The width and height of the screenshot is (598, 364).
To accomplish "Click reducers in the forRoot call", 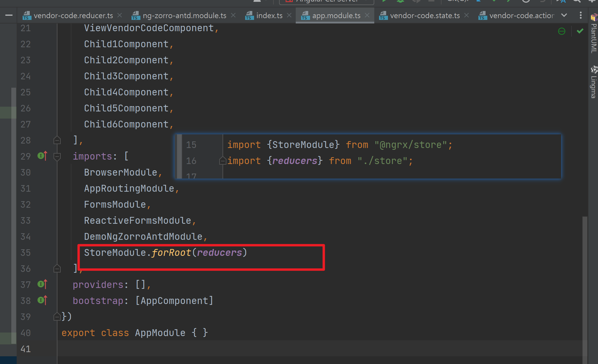I will (x=220, y=253).
